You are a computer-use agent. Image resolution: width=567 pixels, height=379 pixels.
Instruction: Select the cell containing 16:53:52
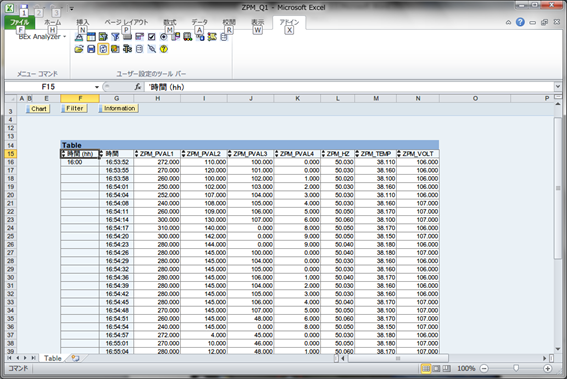[117, 162]
